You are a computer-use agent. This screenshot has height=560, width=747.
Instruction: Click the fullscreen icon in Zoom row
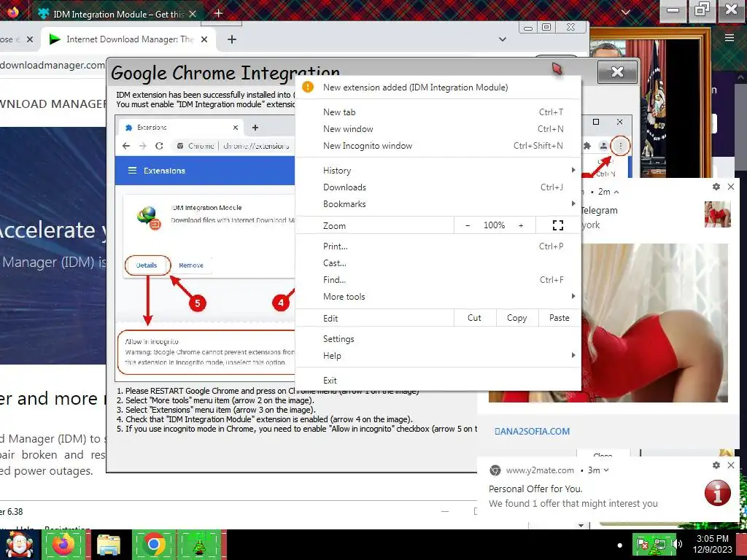pos(558,225)
